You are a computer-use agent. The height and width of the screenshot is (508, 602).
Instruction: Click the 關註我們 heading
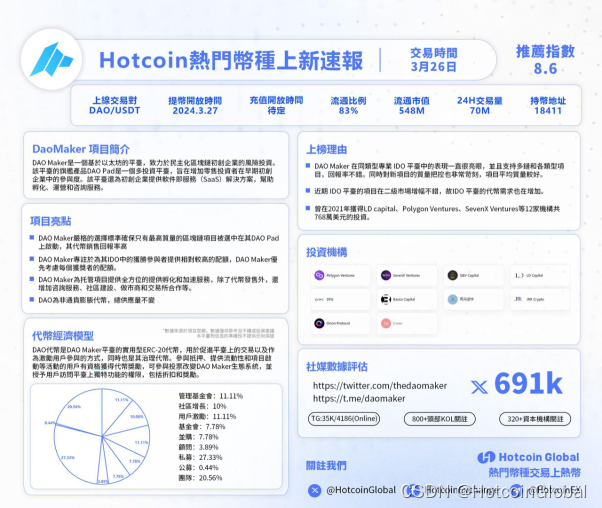click(326, 466)
